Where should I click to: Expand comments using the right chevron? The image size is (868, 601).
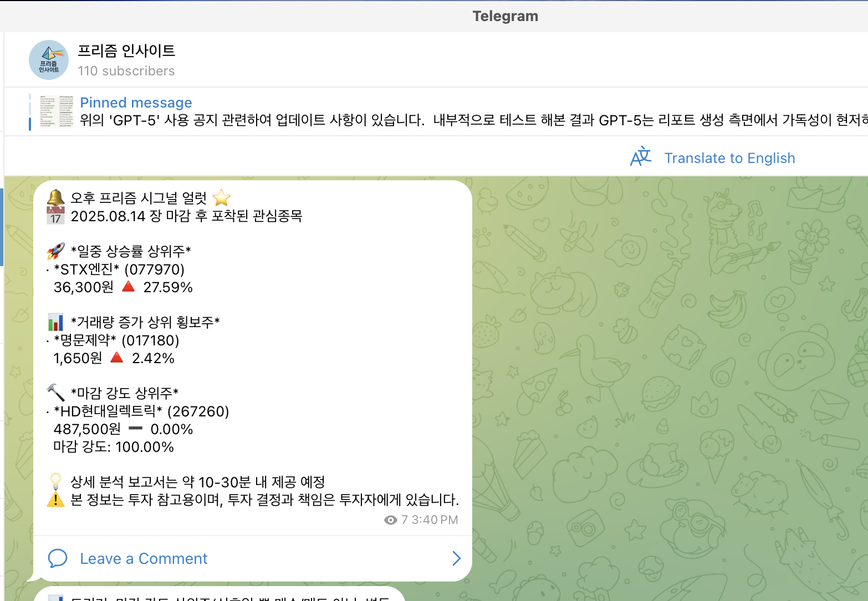tap(456, 558)
